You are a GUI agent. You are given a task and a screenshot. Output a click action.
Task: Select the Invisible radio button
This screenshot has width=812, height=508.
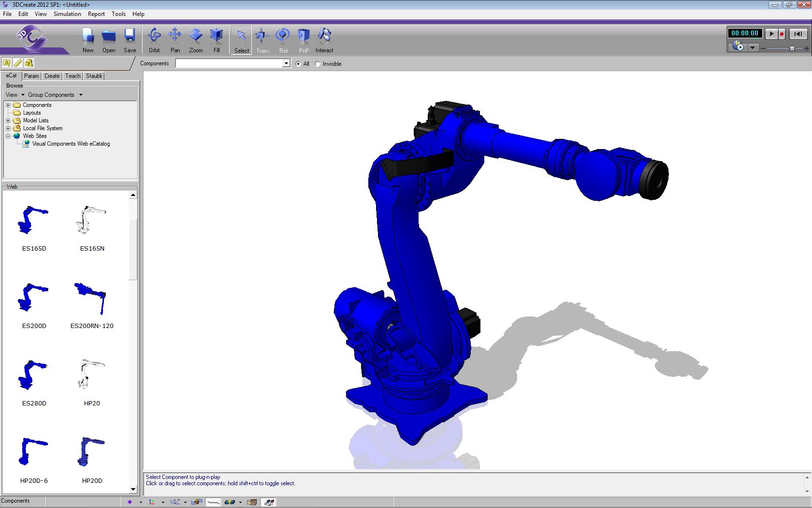[318, 64]
